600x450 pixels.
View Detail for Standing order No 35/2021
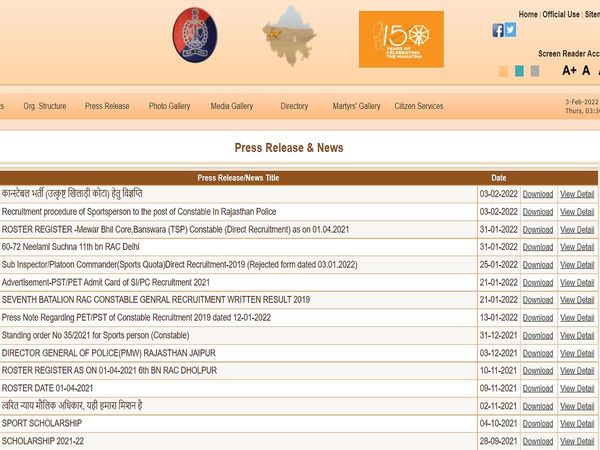click(x=577, y=336)
